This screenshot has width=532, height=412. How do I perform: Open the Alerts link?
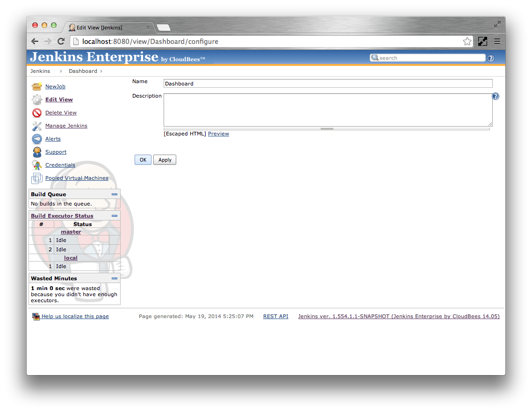[x=53, y=139]
